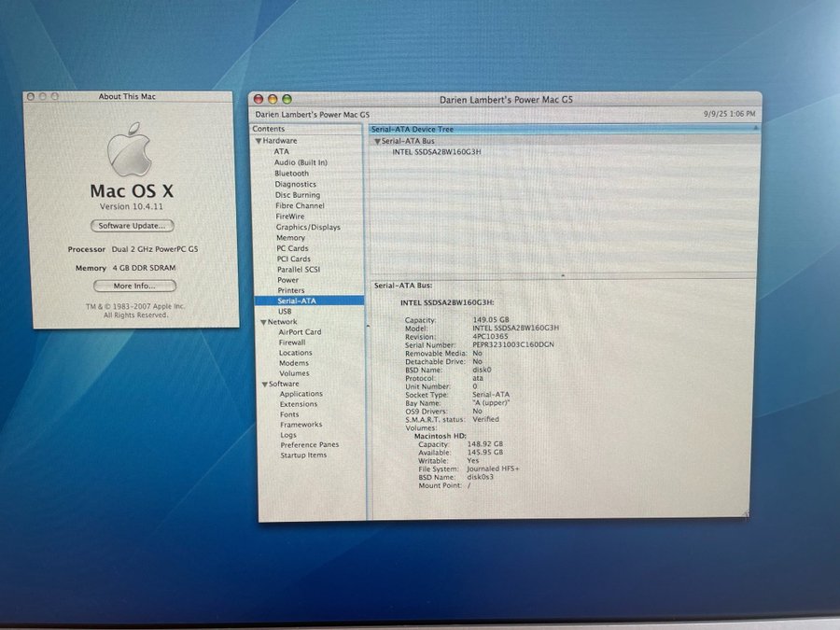
Task: Select Extensions under Software
Action: [x=299, y=404]
